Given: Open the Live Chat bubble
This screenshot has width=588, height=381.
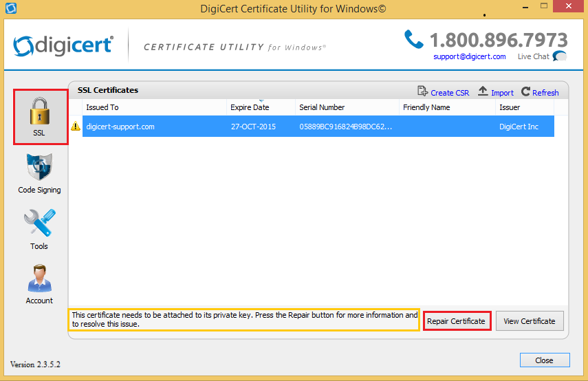Looking at the screenshot, I should tap(560, 56).
